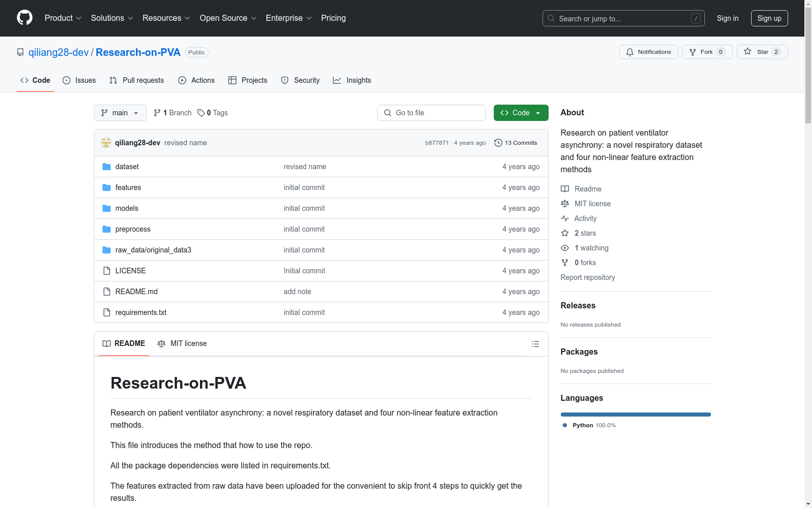
Task: Fork this repository
Action: [x=707, y=52]
